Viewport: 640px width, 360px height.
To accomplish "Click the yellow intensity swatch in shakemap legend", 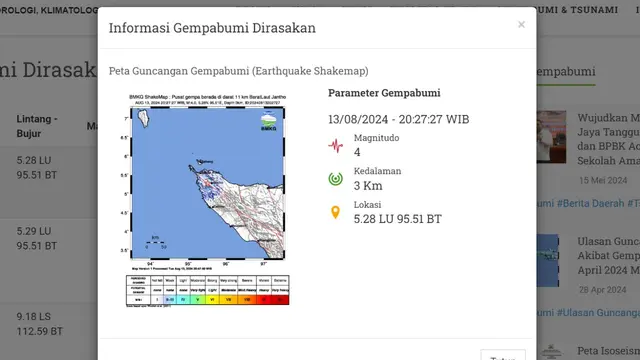I will click(212, 300).
